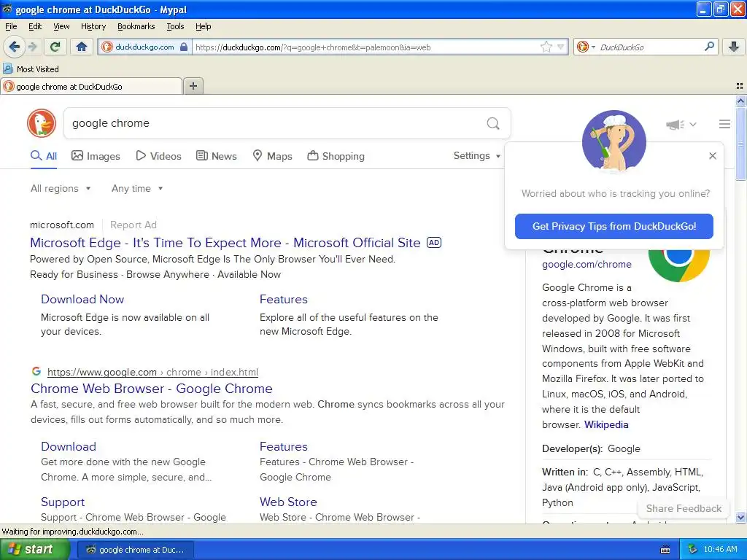This screenshot has height=560, width=747.
Task: Click Get Privacy Tips from DuckDuckGo button
Action: 614,226
